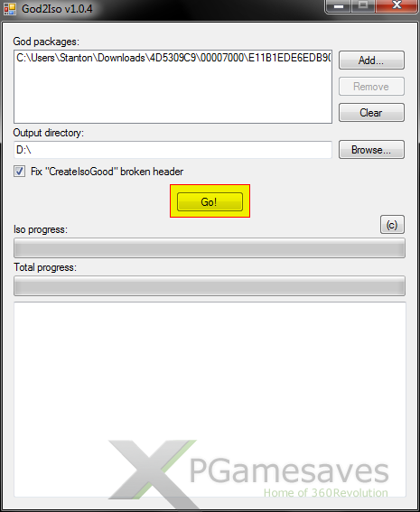This screenshot has width=420, height=512.
Task: Minimize the God2Iso window
Action: (339, 6)
